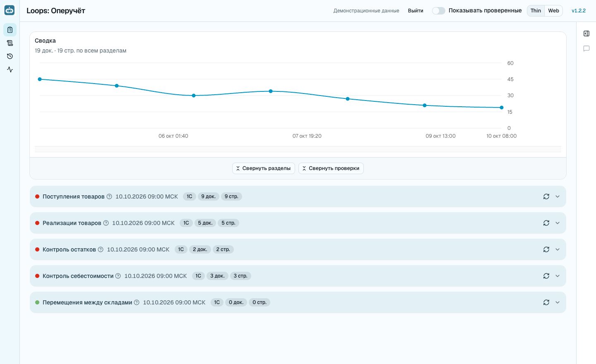Click the 5 стр. badge

[x=228, y=223]
